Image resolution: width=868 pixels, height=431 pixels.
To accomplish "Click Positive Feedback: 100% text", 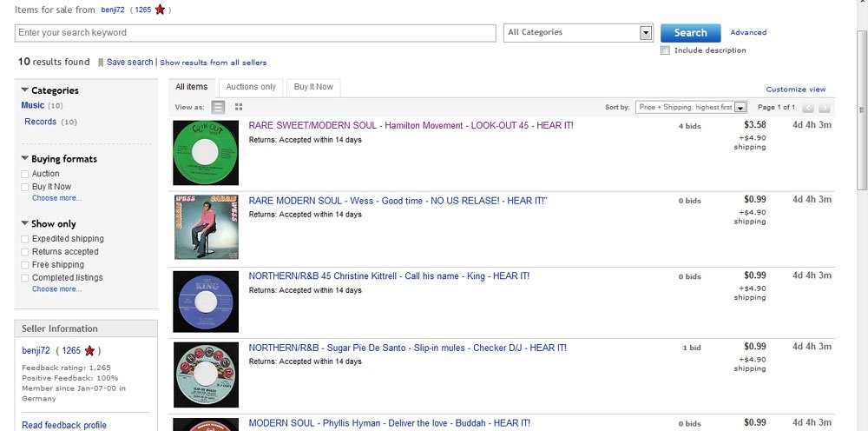I will pos(70,378).
